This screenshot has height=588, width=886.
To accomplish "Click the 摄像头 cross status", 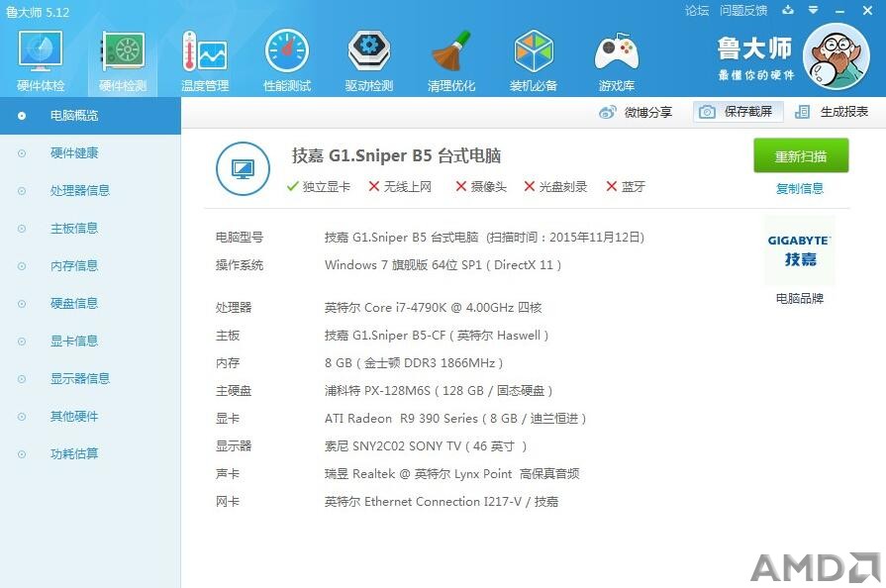I will point(481,186).
